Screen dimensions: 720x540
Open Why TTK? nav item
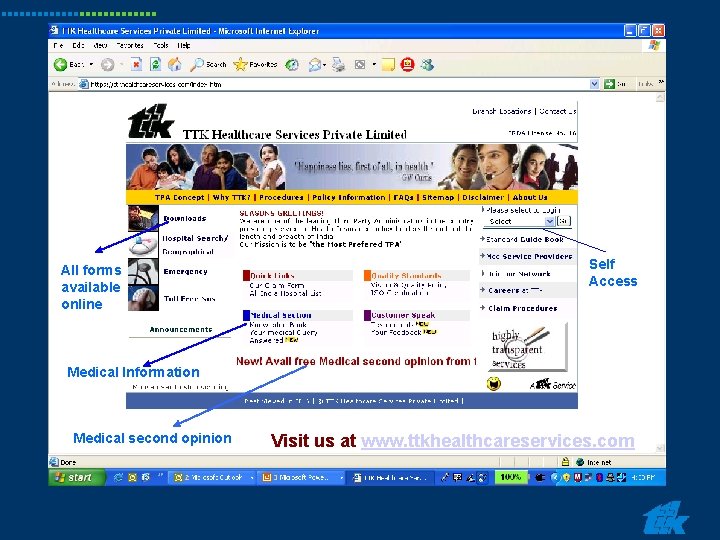tap(231, 197)
